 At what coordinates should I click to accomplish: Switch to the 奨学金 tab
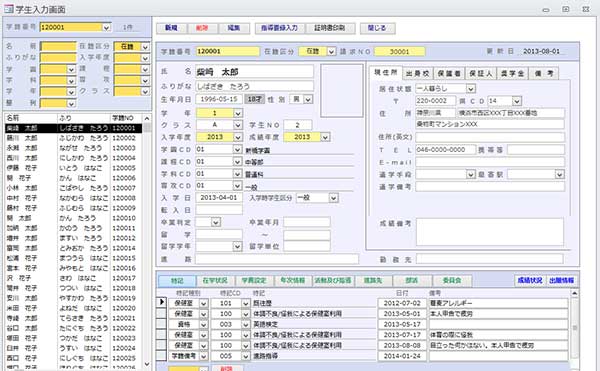tap(512, 73)
